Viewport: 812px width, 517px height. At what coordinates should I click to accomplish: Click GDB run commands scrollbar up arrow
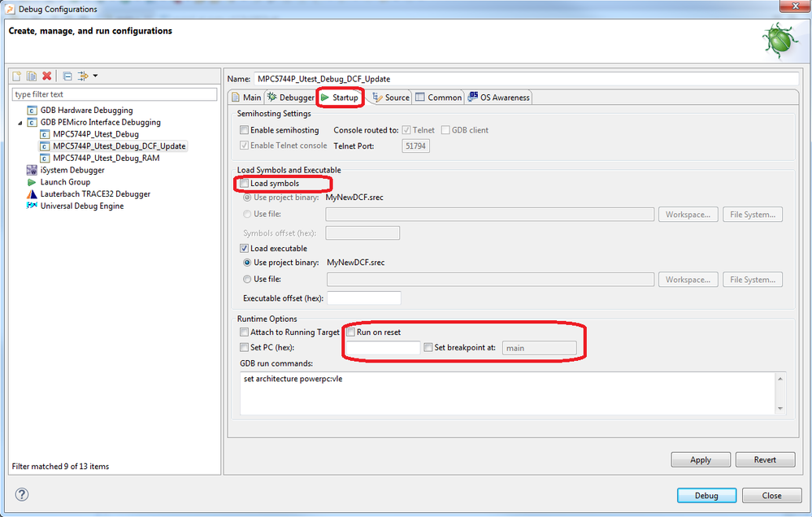[x=780, y=379]
